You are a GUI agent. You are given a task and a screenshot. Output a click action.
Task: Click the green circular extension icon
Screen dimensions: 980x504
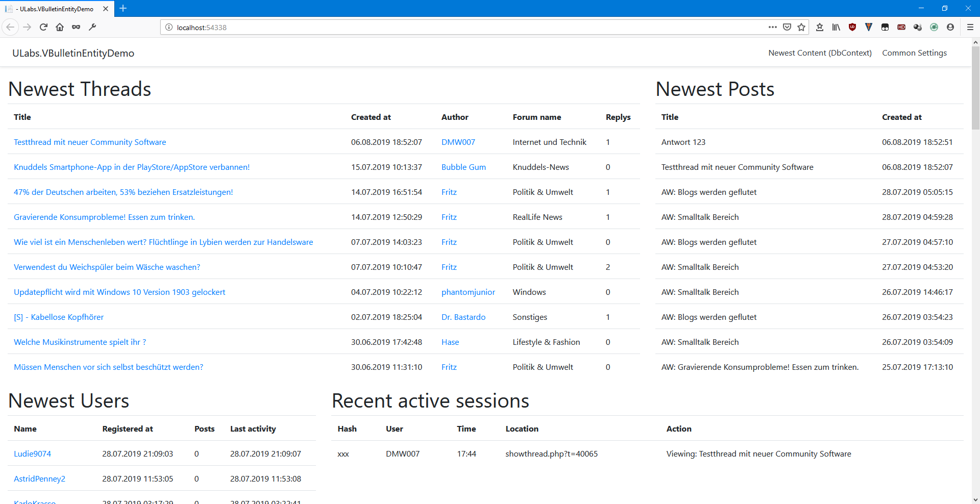tap(934, 27)
